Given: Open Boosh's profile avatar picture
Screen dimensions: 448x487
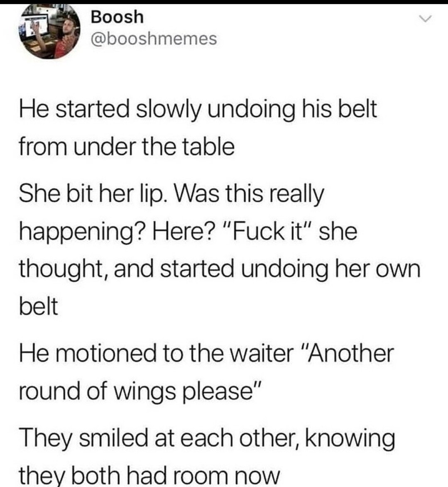Looking at the screenshot, I should (x=50, y=32).
